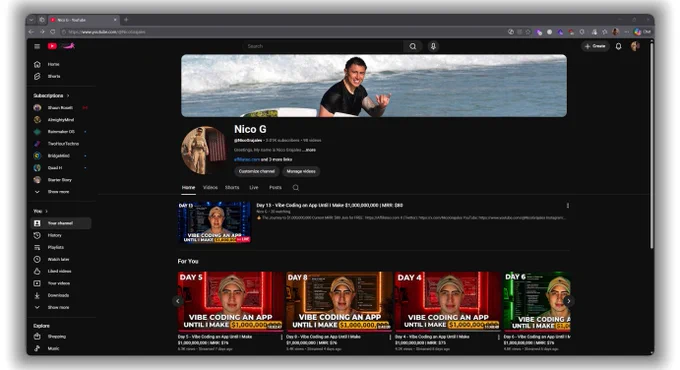This screenshot has height=370, width=680.
Task: Go forward in the browser
Action: (42, 32)
